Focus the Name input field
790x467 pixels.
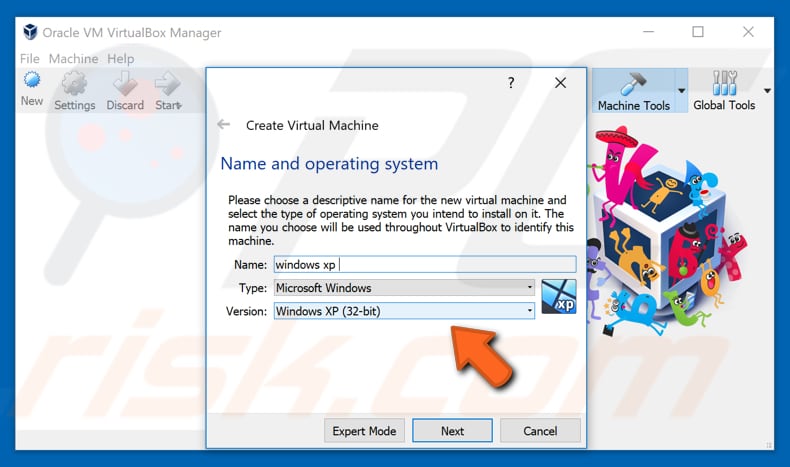(425, 264)
